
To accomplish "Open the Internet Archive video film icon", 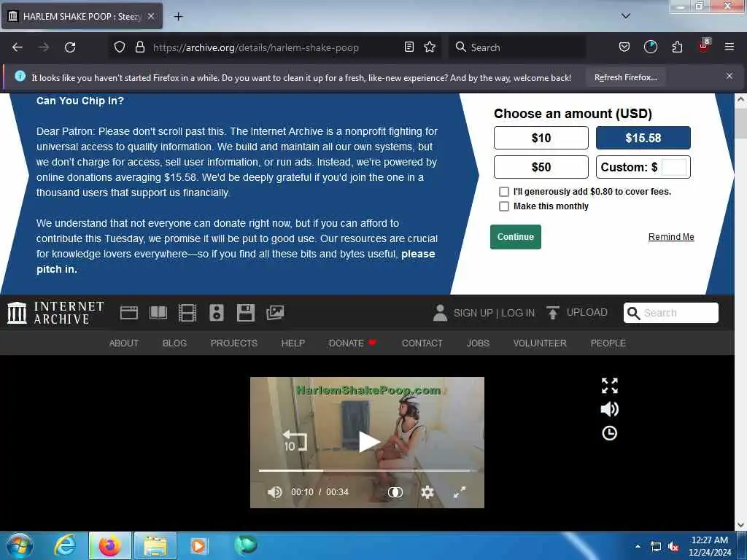I will coord(187,313).
